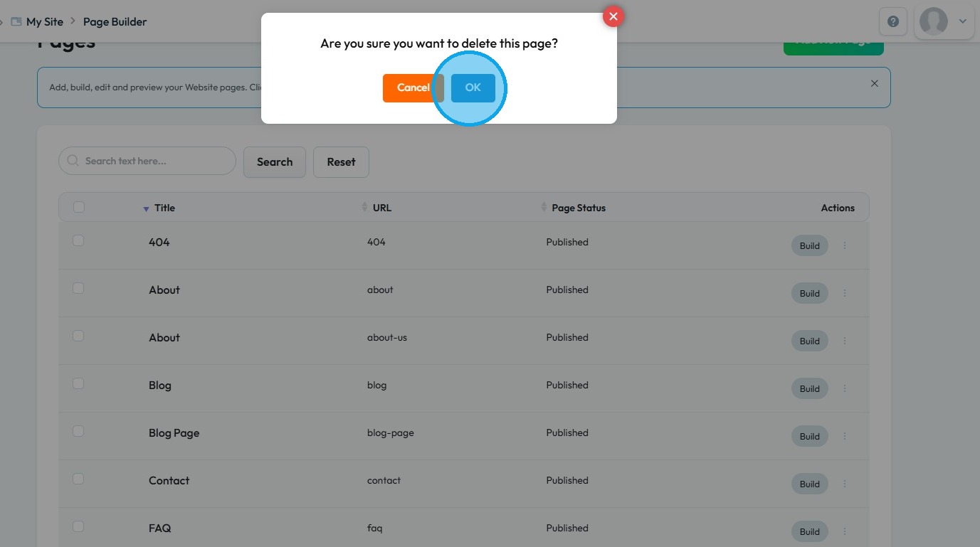Image resolution: width=980 pixels, height=547 pixels.
Task: Toggle the select-all pages checkbox
Action: tap(79, 207)
